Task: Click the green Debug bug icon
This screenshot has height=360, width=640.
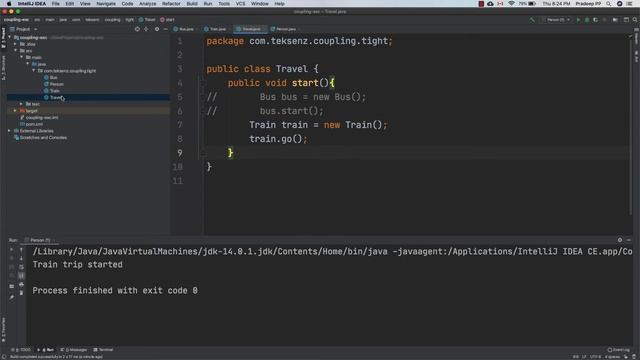Action: (x=587, y=20)
